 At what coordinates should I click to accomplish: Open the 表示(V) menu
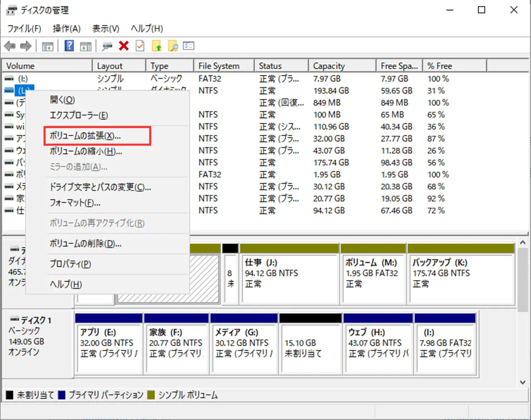[105, 29]
